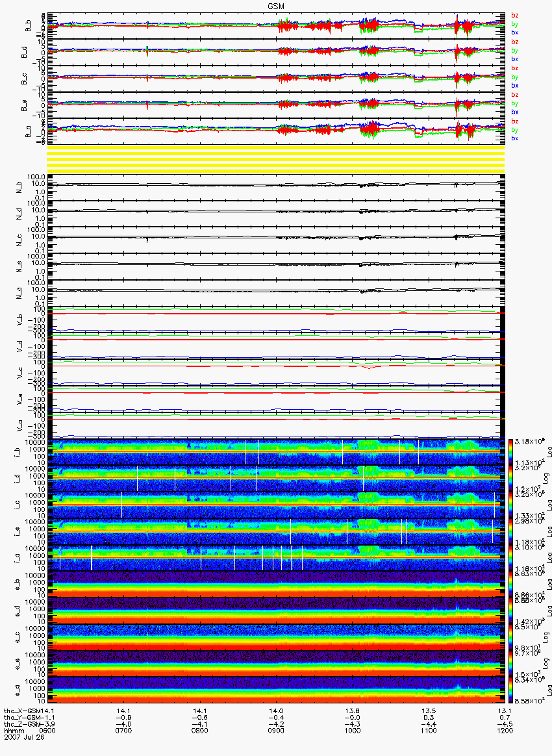Click the thc_Y-GSM position row label
The width and height of the screenshot is (552, 756).
[x=21, y=718]
